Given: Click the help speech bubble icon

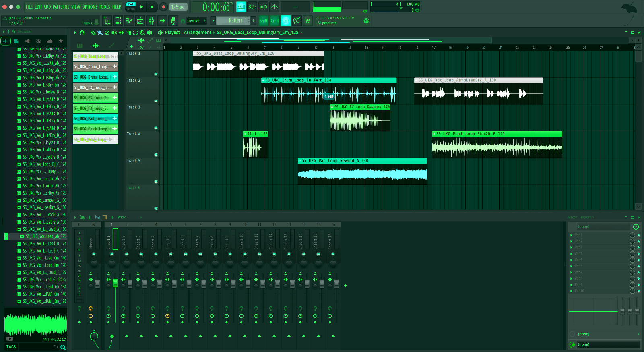Looking at the screenshot, I should click(x=297, y=21).
